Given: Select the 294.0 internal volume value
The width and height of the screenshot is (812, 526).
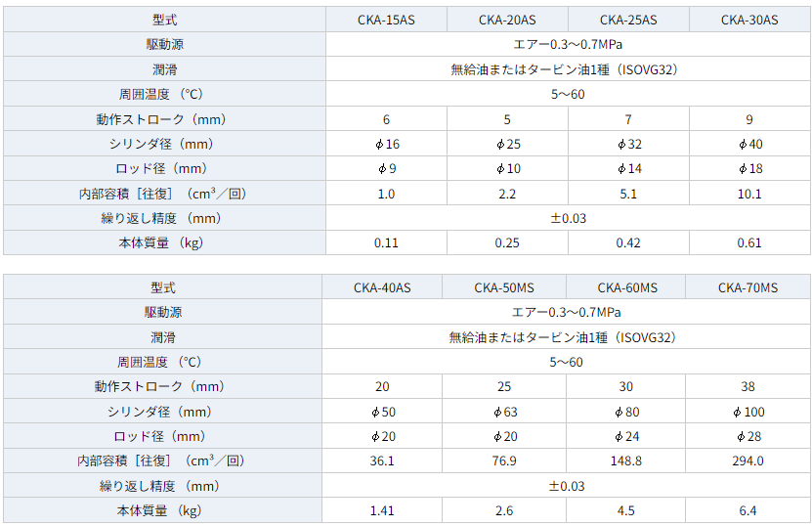Looking at the screenshot, I should (748, 460).
